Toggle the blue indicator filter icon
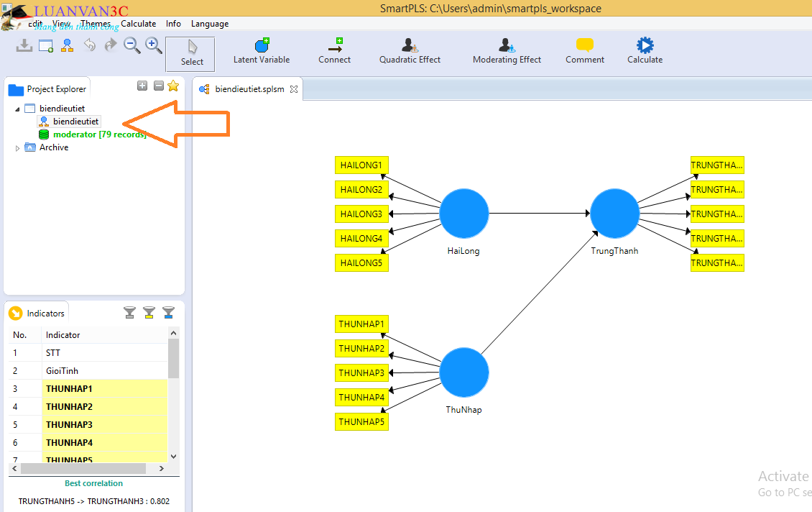Screen dimensions: 812x512 (x=168, y=312)
